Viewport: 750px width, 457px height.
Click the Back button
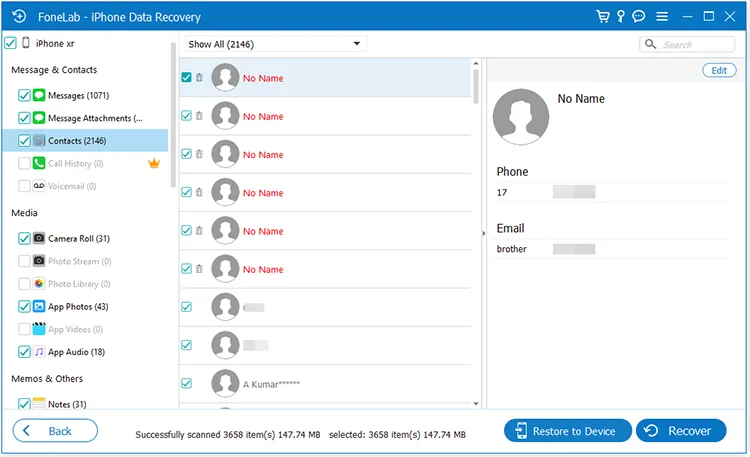click(x=55, y=431)
